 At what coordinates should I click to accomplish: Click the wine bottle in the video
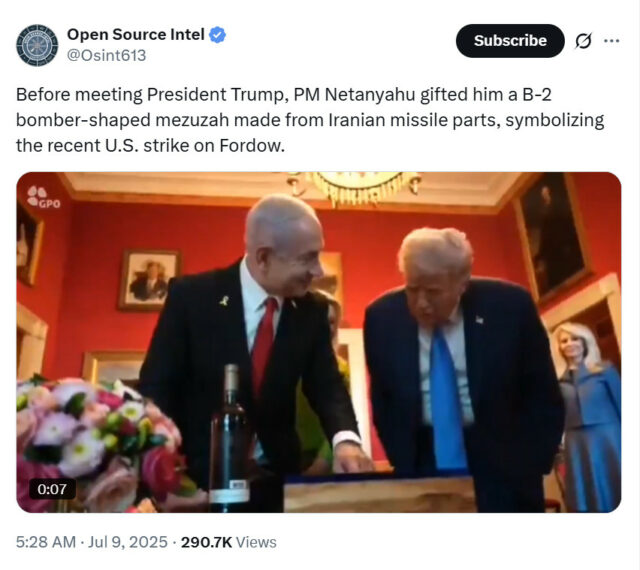[229, 438]
